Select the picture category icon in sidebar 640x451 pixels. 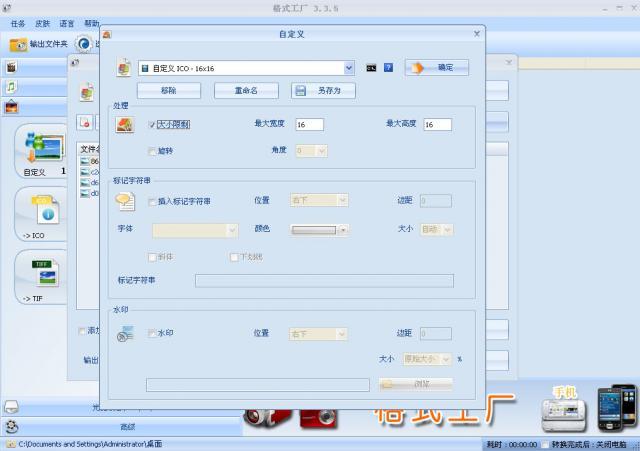pyautogui.click(x=11, y=107)
